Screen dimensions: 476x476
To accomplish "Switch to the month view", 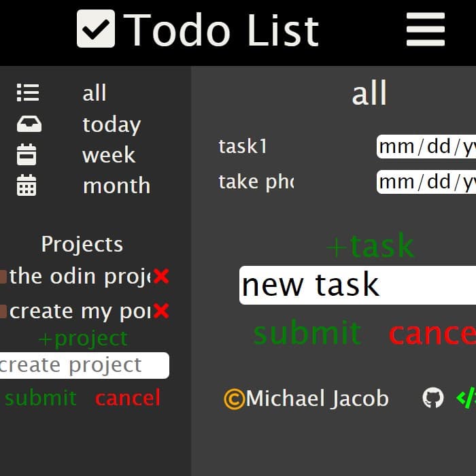I will coord(116,186).
